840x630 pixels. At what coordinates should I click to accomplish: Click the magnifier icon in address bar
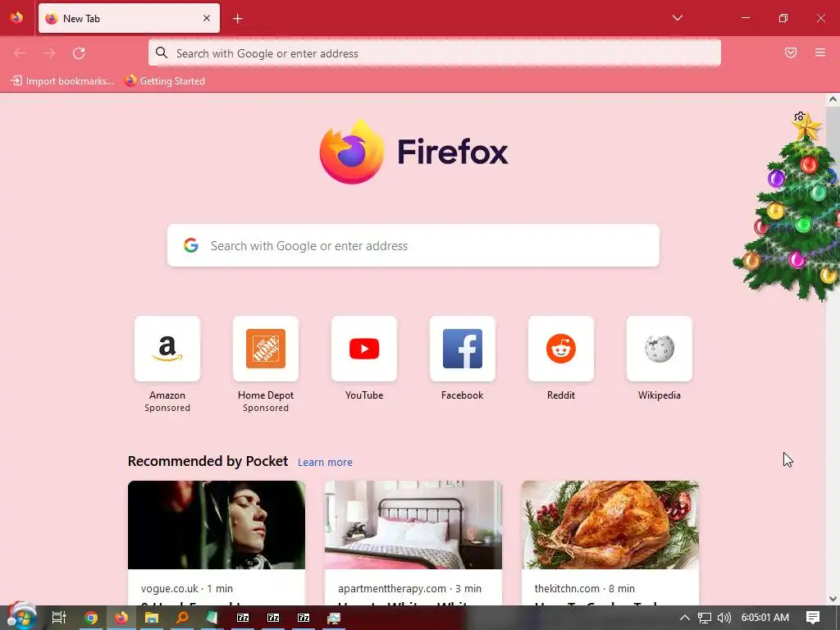(162, 52)
